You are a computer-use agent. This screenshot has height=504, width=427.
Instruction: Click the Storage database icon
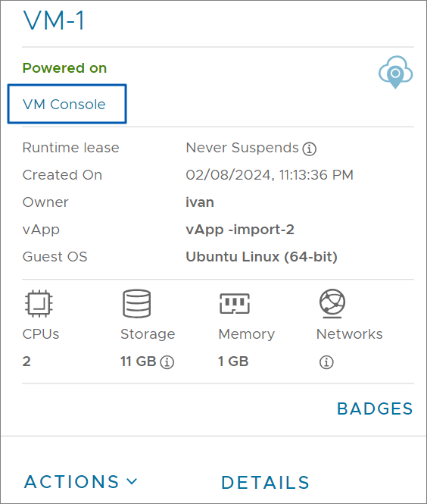pos(137,303)
